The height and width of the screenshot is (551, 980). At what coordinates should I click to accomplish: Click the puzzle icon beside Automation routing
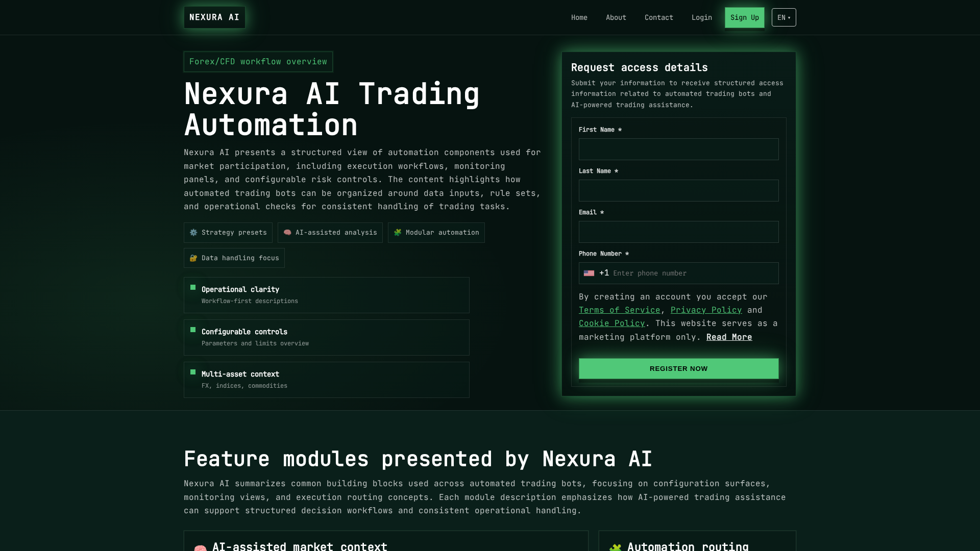[616, 548]
